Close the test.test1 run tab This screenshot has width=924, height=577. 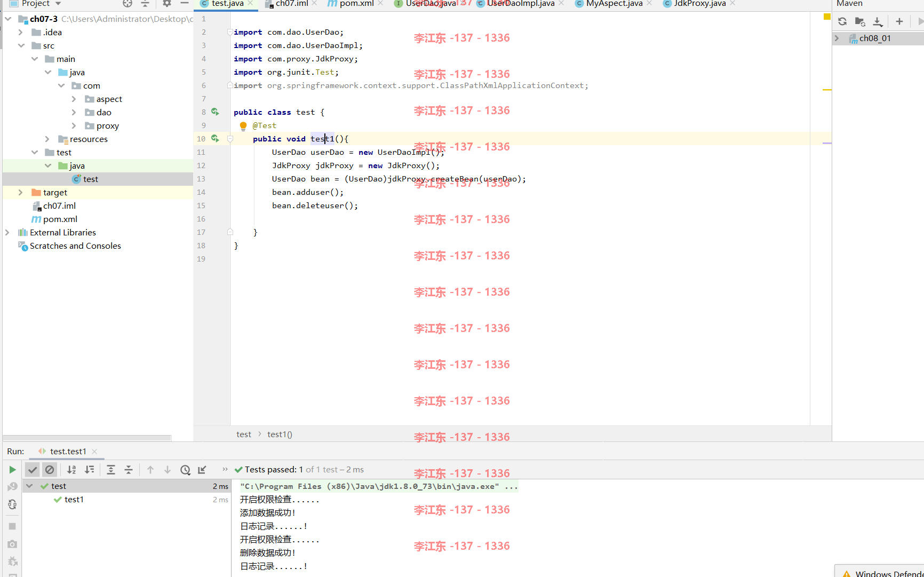(x=94, y=452)
